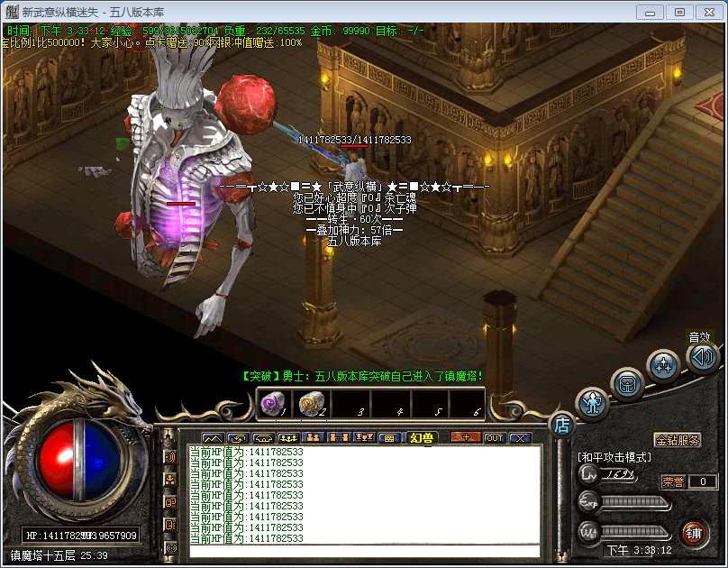Click the Lv level indicator icon

pos(588,474)
